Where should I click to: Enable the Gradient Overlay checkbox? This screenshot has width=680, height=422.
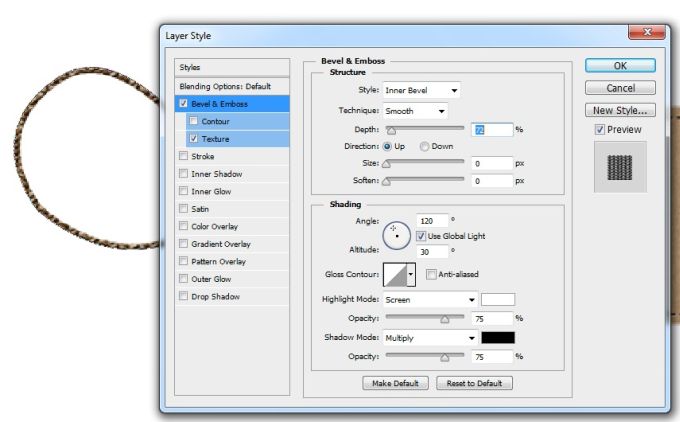(x=183, y=244)
